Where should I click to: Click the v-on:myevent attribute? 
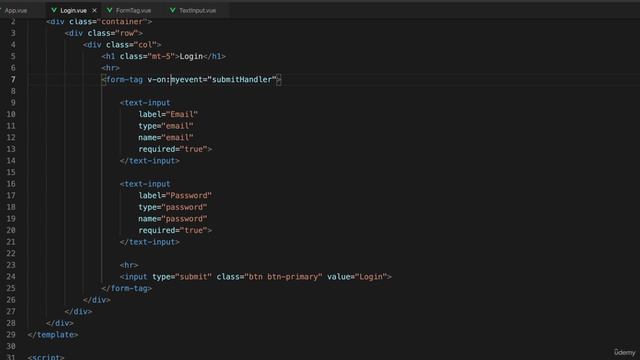(175, 79)
